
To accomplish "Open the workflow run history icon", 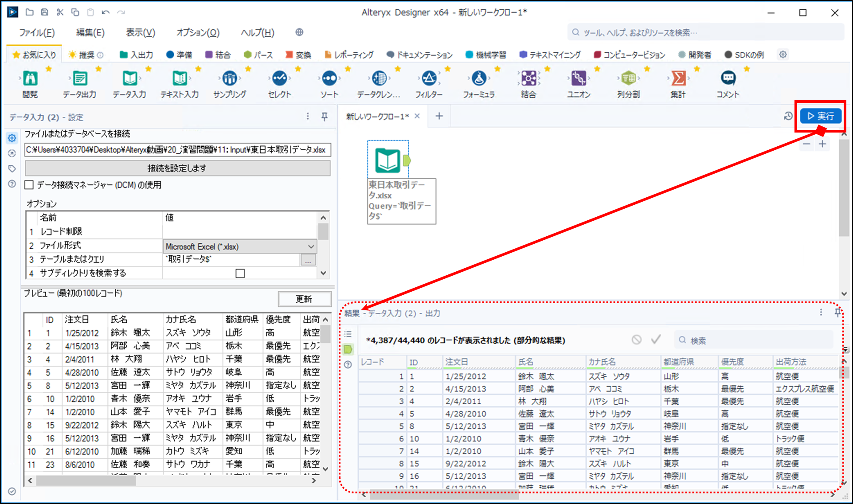I will coord(788,116).
